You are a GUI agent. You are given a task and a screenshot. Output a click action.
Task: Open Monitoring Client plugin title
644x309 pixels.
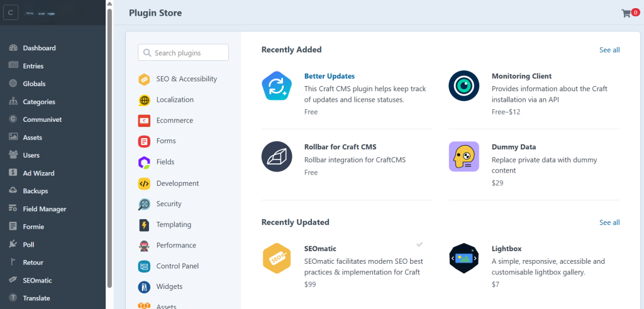pos(521,76)
